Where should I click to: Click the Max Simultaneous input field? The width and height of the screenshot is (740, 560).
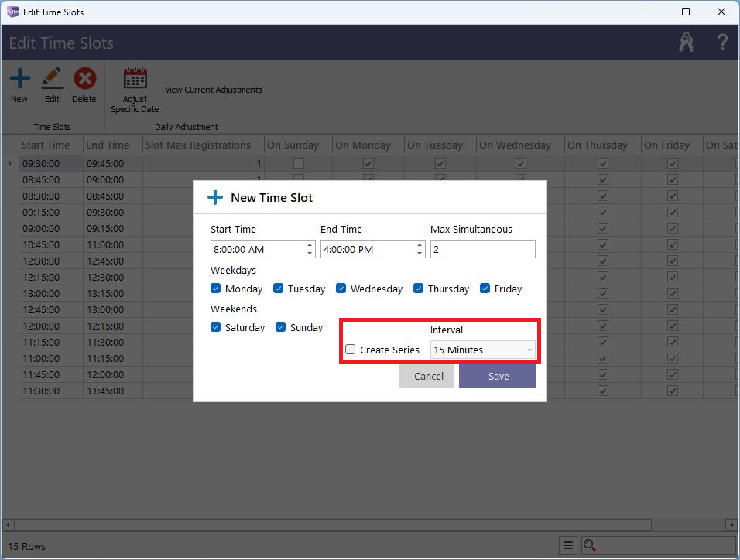coord(483,249)
